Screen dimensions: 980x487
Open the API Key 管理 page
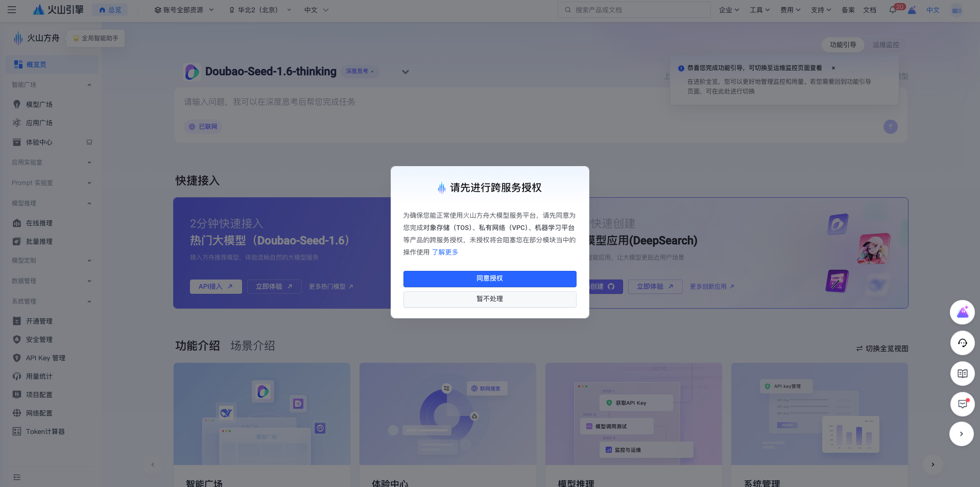tap(45, 358)
